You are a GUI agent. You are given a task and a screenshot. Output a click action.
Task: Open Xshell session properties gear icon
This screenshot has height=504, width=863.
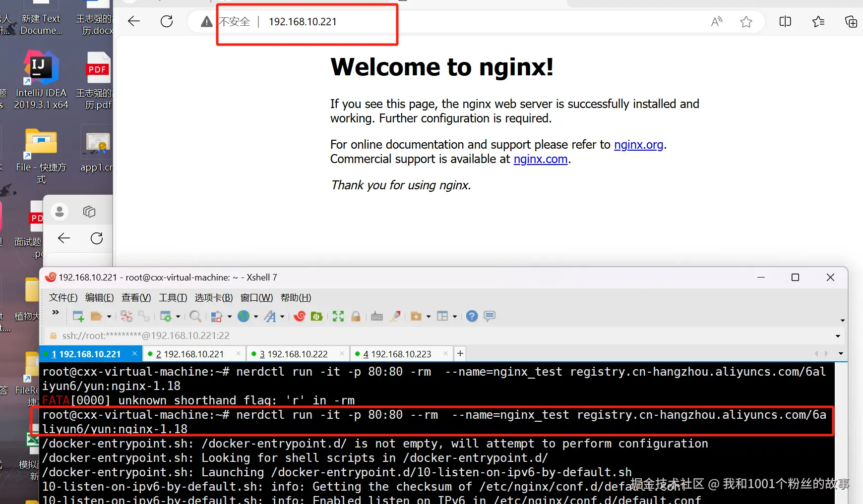166,316
